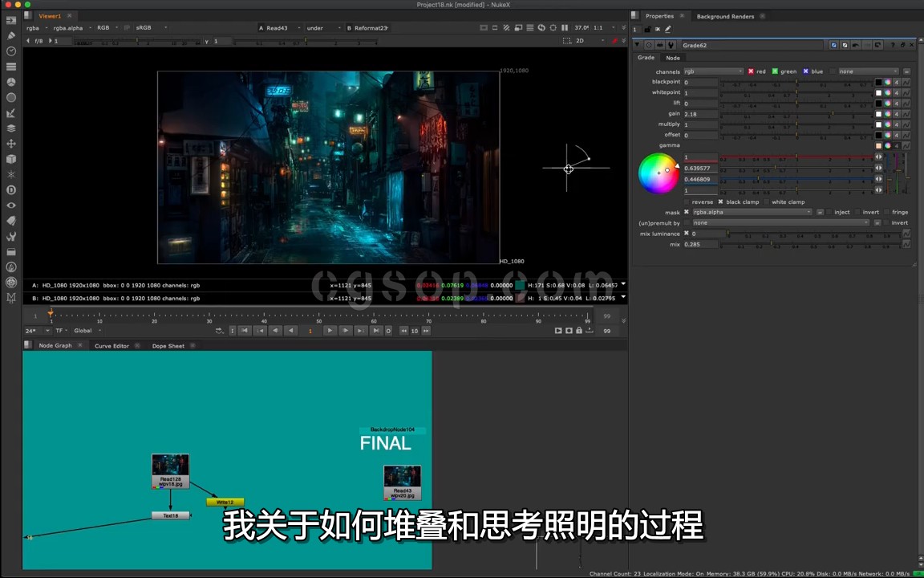The image size is (924, 578).
Task: Open animation curve menu for gain
Action: pyautogui.click(x=906, y=114)
